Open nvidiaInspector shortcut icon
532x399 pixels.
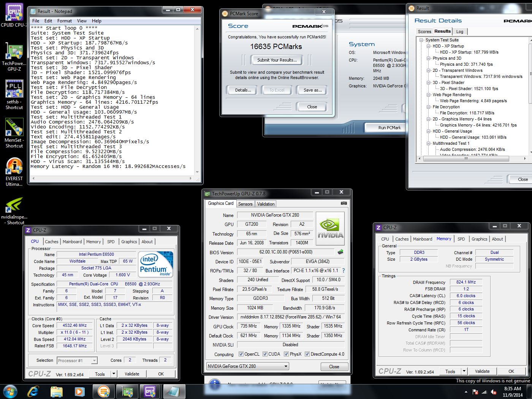tap(14, 204)
